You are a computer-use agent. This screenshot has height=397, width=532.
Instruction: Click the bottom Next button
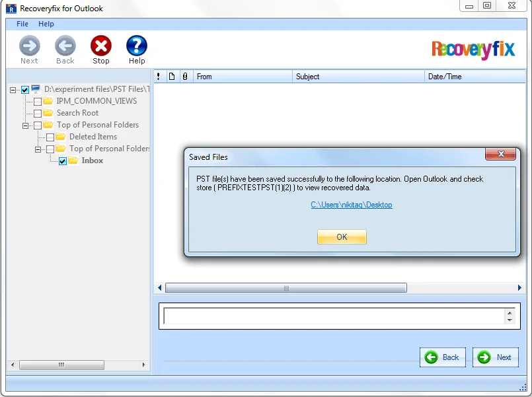tap(496, 357)
